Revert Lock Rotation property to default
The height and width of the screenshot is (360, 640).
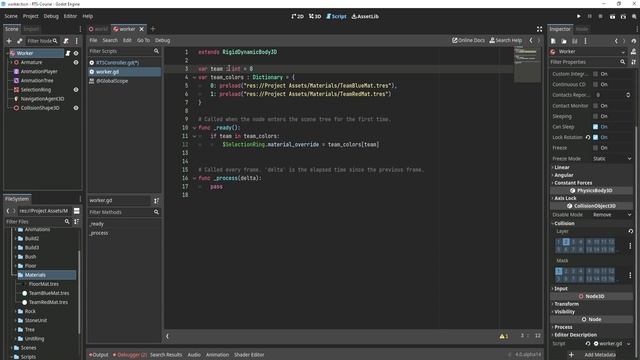point(588,138)
